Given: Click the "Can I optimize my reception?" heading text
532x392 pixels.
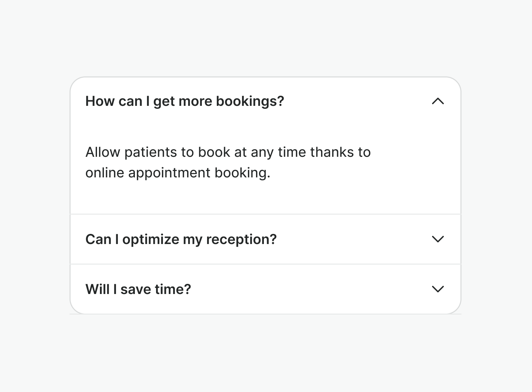Looking at the screenshot, I should click(x=181, y=239).
